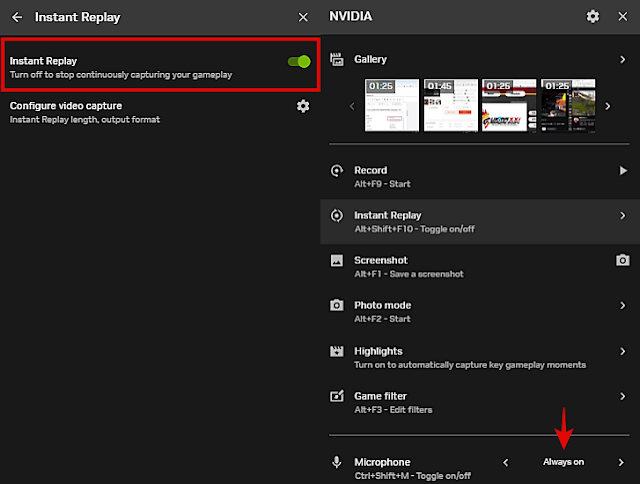640x484 pixels.
Task: Select the Highlights entry
Action: click(x=480, y=357)
